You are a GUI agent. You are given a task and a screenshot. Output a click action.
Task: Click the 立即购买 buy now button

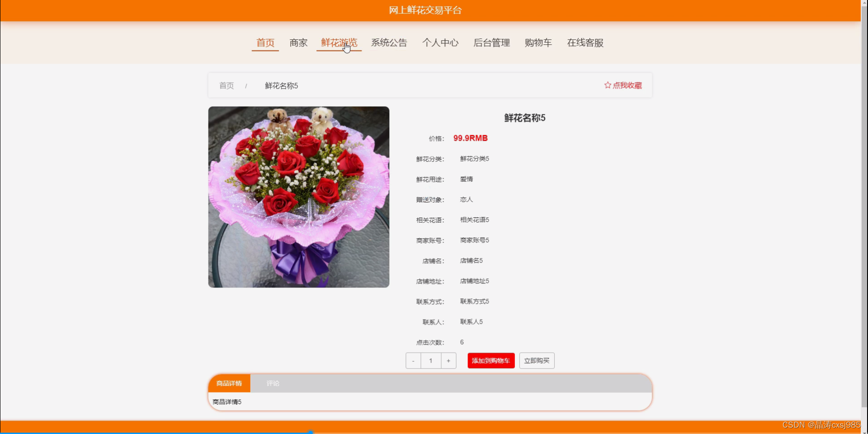click(537, 361)
